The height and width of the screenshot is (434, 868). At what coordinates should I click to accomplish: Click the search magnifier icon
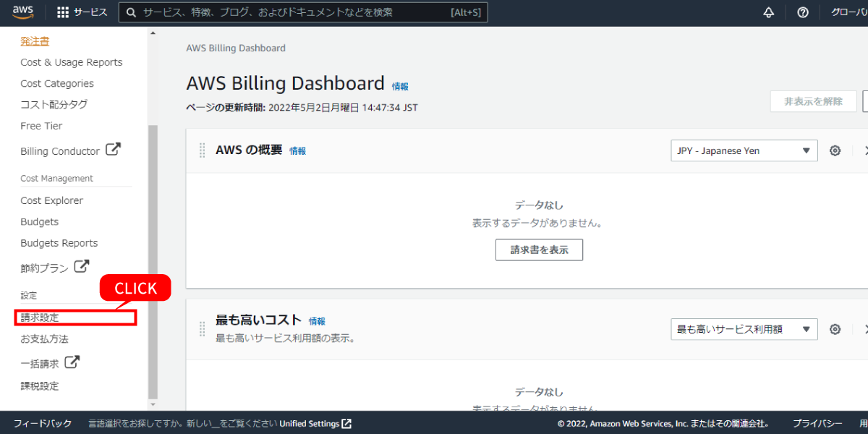(132, 12)
